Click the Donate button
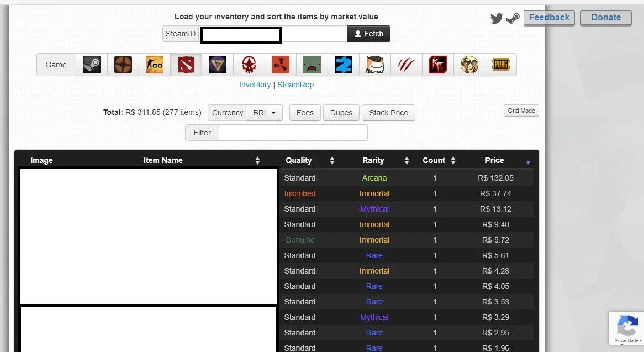Image resolution: width=644 pixels, height=352 pixels. [x=606, y=18]
